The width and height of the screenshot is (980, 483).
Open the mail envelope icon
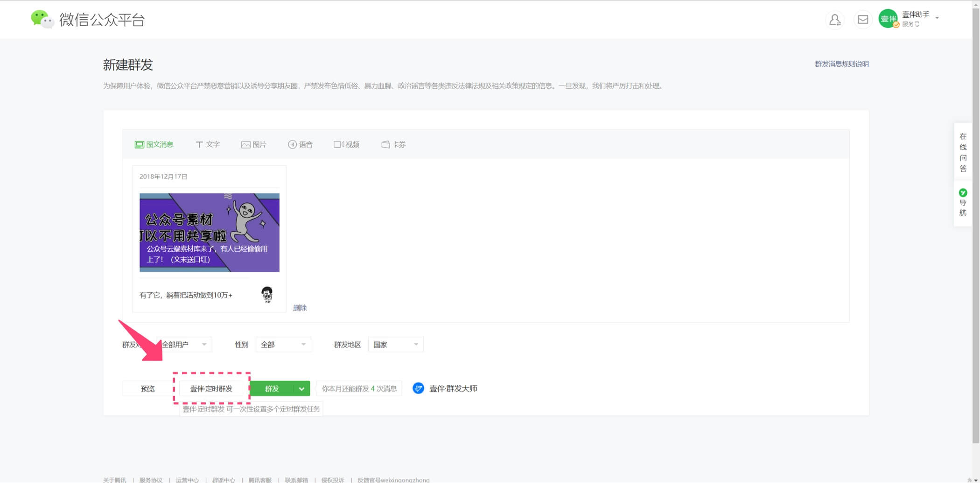coord(863,20)
